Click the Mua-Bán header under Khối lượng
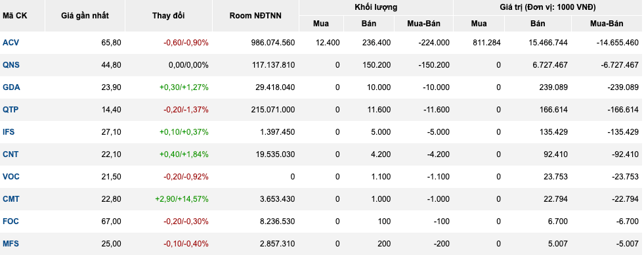644x255 pixels. pos(423,24)
